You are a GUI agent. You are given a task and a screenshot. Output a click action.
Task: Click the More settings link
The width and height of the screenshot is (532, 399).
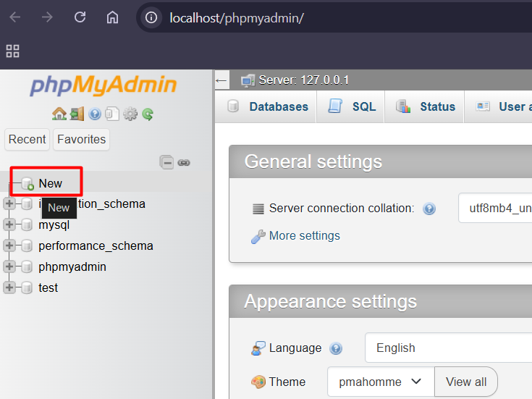(x=304, y=236)
